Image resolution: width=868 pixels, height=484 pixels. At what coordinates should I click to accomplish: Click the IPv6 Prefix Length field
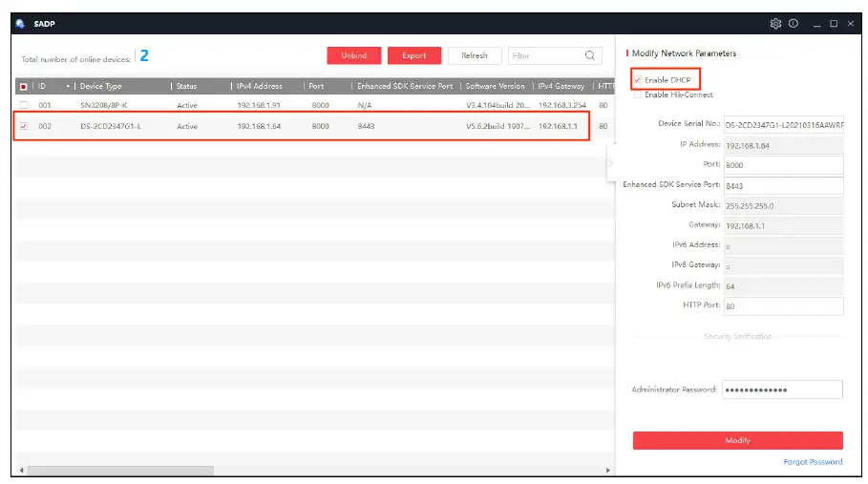[x=783, y=286]
